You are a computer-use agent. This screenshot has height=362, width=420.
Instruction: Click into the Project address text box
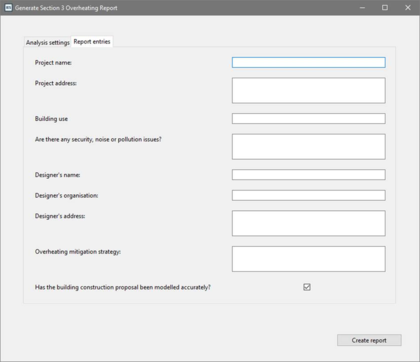(309, 90)
